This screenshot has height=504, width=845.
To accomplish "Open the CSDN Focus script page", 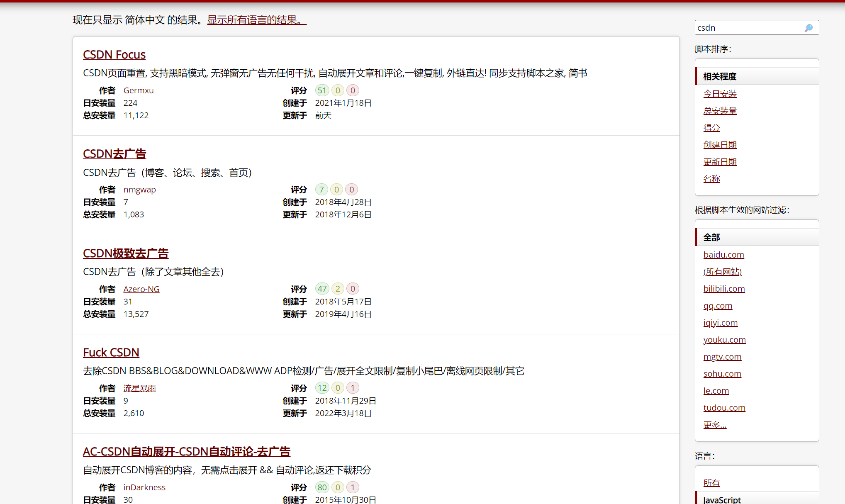I will point(114,55).
